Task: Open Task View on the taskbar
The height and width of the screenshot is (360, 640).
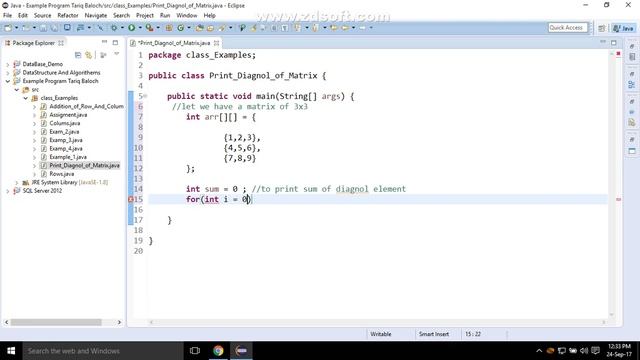Action: [195, 350]
